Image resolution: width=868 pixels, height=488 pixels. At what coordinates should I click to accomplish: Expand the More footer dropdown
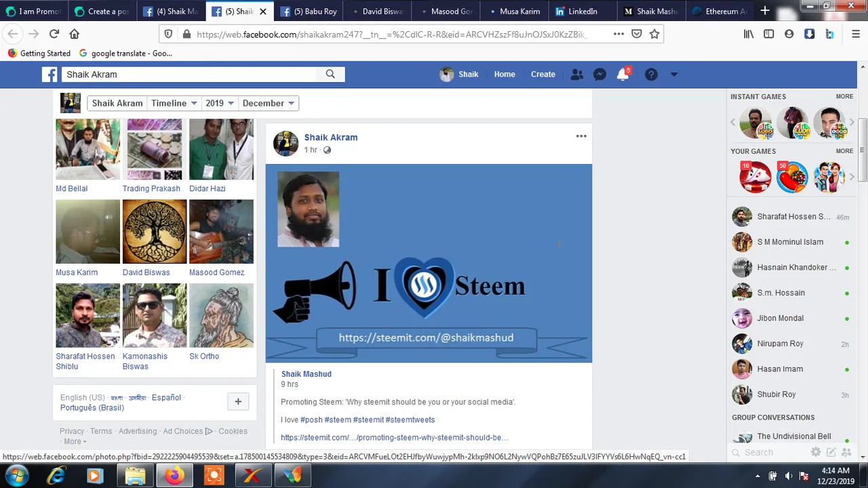pyautogui.click(x=75, y=441)
